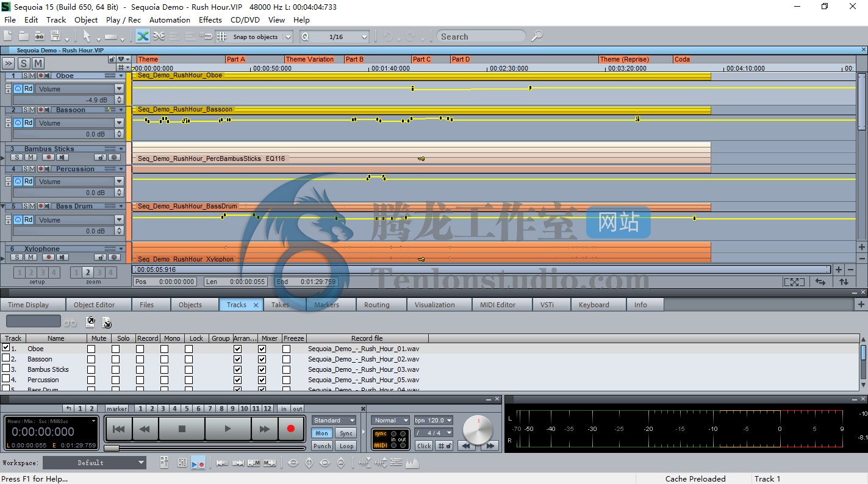Click the horizontal timeline scrollbar 00:05:05:916

(481, 269)
